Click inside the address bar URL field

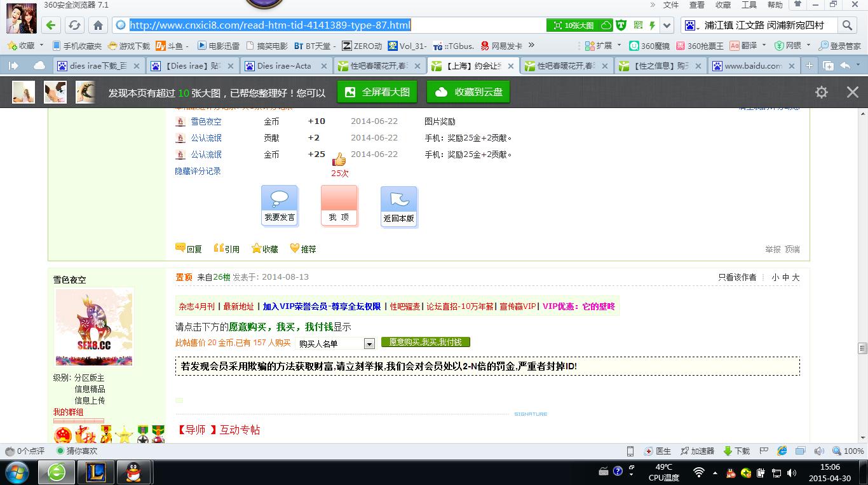270,25
